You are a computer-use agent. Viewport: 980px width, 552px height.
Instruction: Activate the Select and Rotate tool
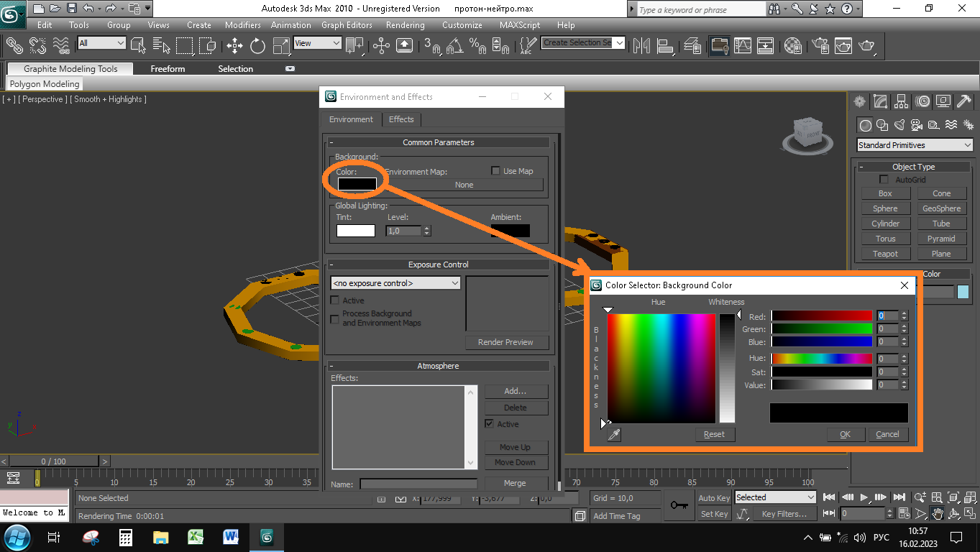click(x=257, y=45)
